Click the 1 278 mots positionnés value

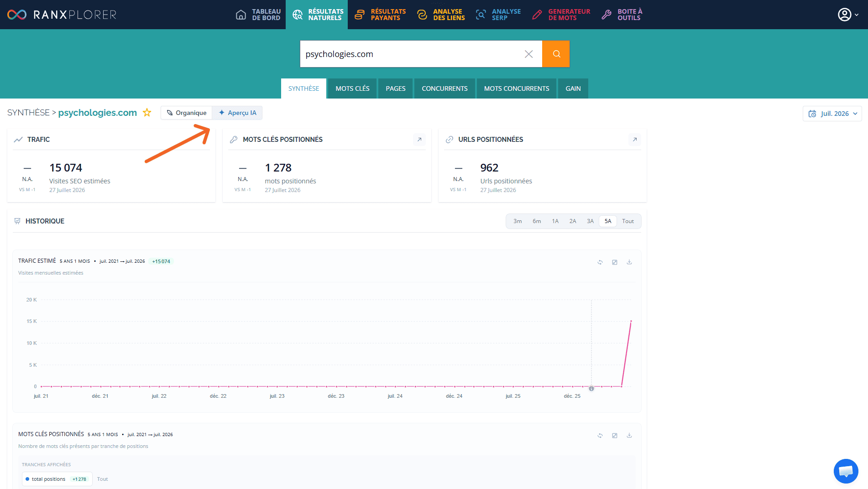pyautogui.click(x=278, y=168)
